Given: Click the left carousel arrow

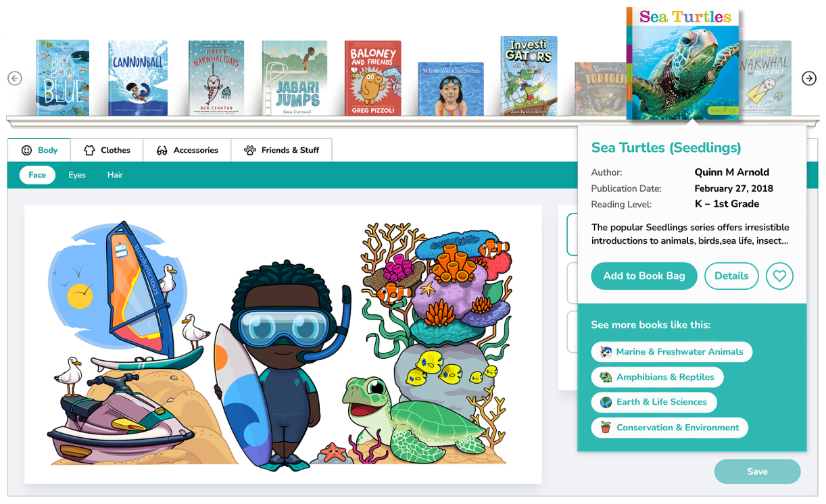Looking at the screenshot, I should tap(15, 78).
